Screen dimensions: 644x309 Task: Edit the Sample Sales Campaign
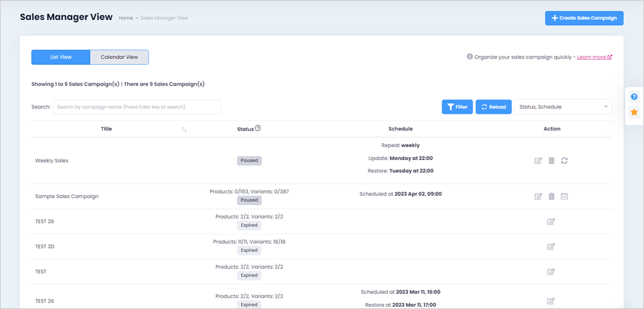(x=538, y=197)
